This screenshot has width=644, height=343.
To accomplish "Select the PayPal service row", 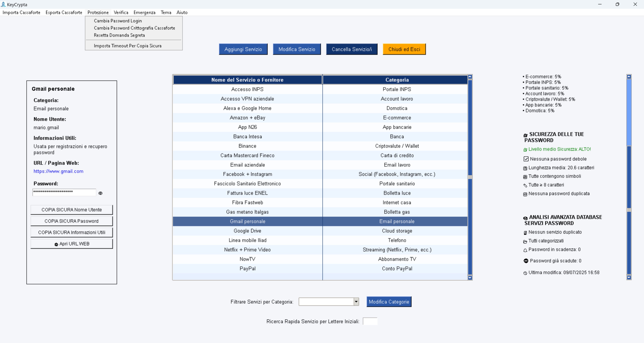I will coord(320,269).
